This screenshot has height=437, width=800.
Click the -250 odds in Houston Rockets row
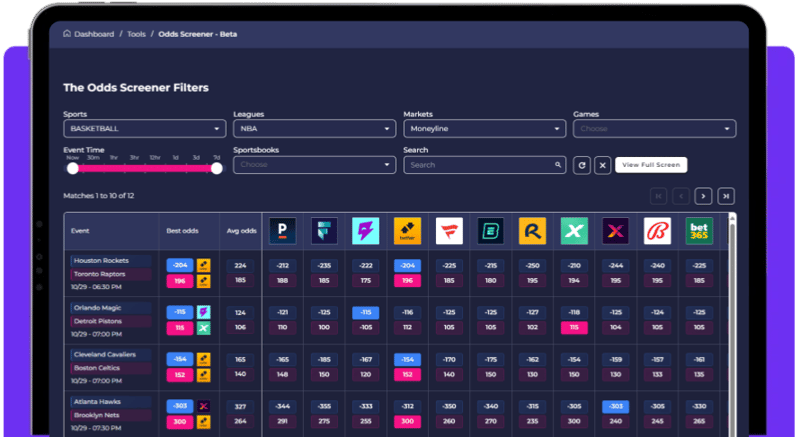tap(532, 266)
